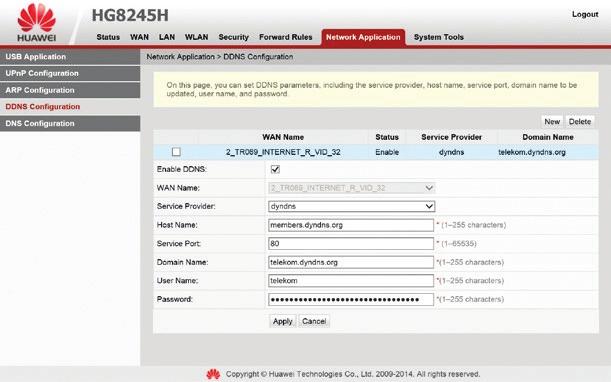Screen dimensions: 611x382
Task: Click the 'Enable DDNS:' label
Action: 182,169
